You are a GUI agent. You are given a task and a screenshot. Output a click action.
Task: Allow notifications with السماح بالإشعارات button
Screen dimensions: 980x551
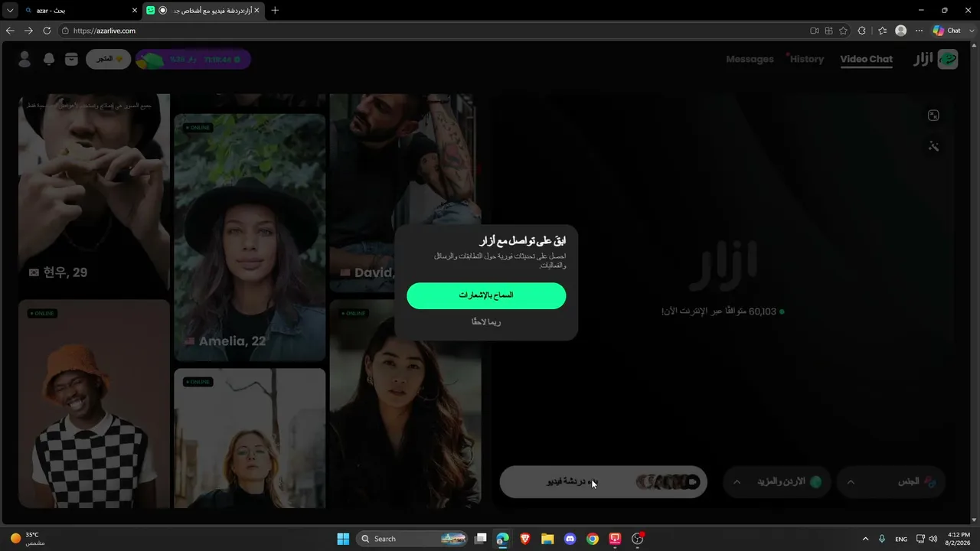pyautogui.click(x=486, y=295)
